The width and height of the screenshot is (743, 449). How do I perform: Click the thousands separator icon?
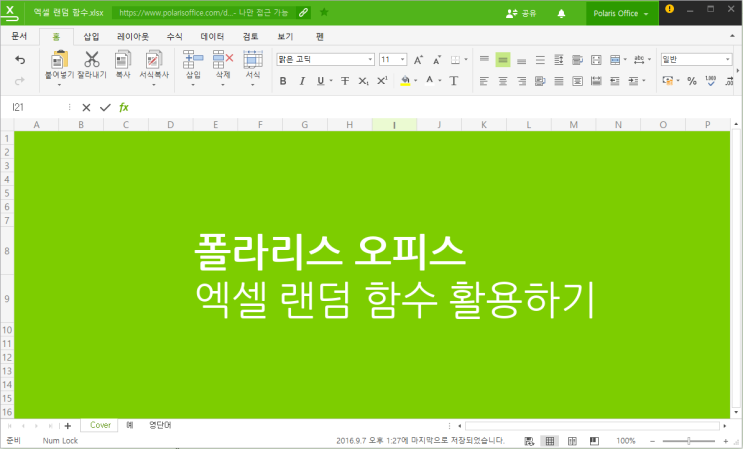coord(711,81)
